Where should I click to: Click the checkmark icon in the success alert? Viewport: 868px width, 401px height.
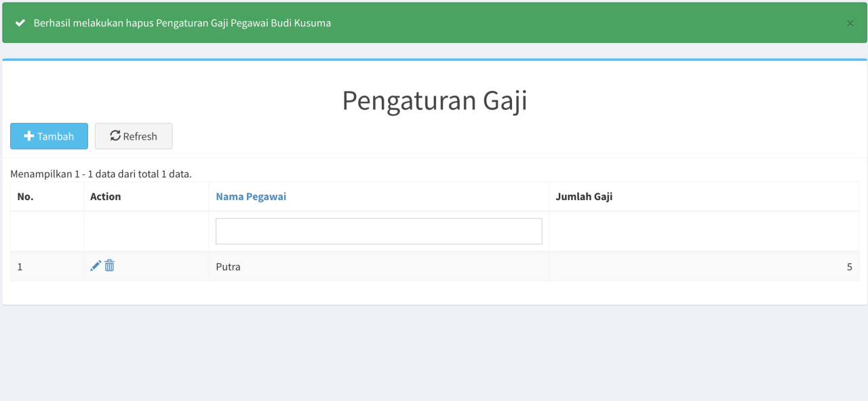coord(20,23)
